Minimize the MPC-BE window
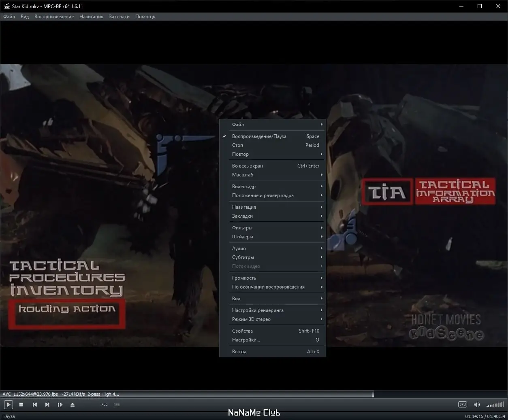The height and width of the screenshot is (420, 508). [461, 6]
